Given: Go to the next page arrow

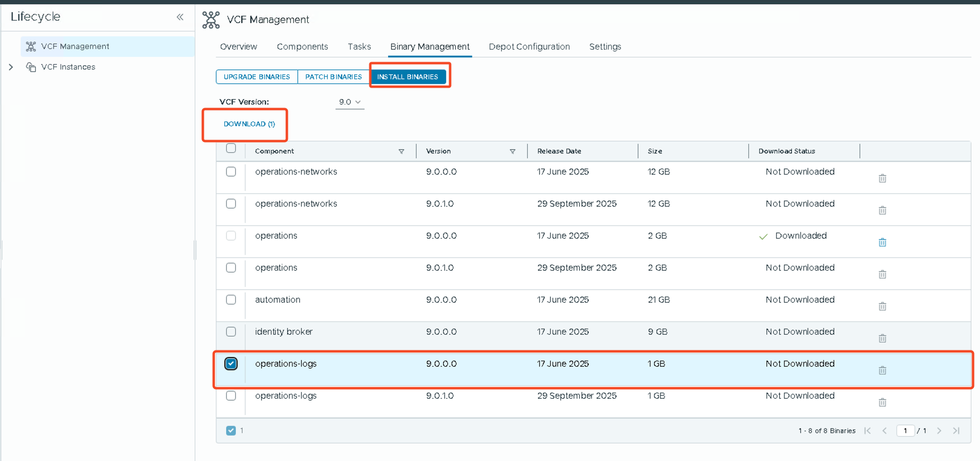Looking at the screenshot, I should coord(939,431).
